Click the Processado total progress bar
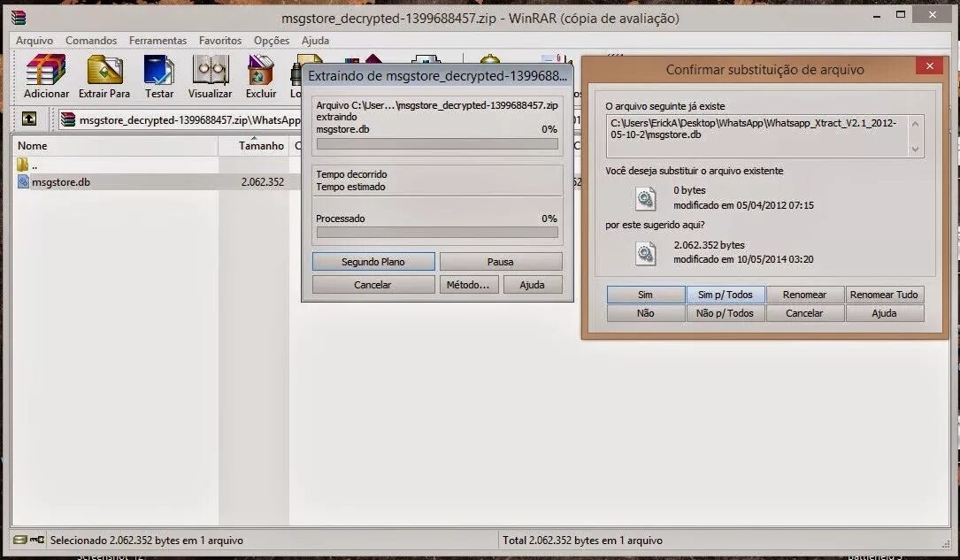The width and height of the screenshot is (960, 560). 437,233
